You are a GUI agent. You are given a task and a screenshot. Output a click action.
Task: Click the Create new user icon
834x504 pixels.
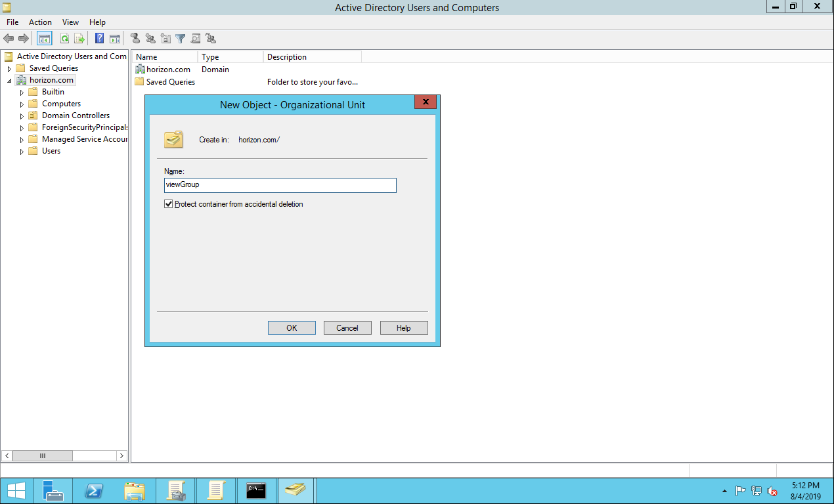click(135, 39)
